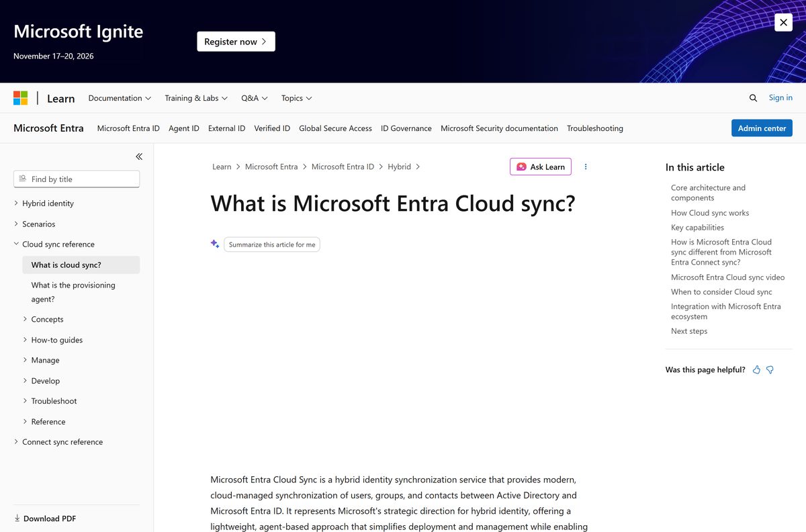Jump to Core architecture and components

(x=708, y=193)
